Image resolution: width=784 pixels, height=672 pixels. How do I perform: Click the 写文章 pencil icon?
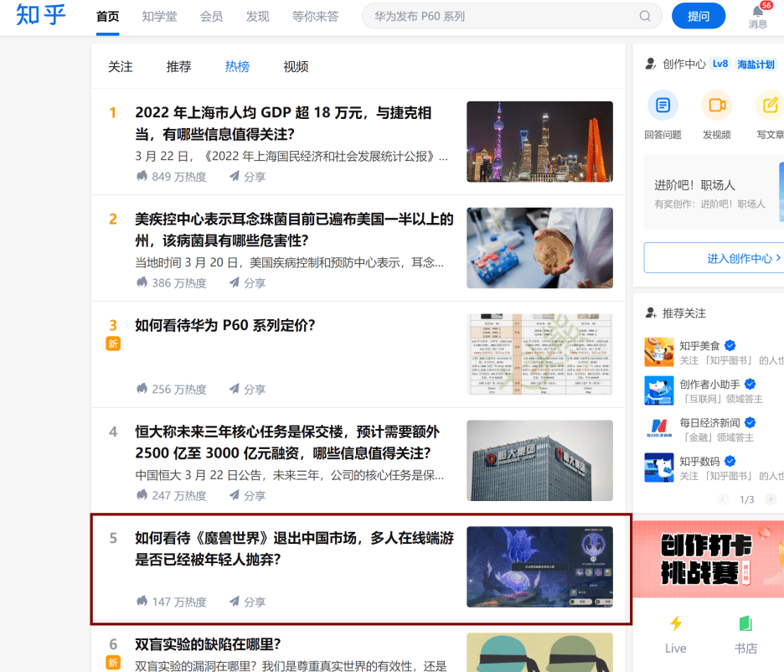(770, 106)
